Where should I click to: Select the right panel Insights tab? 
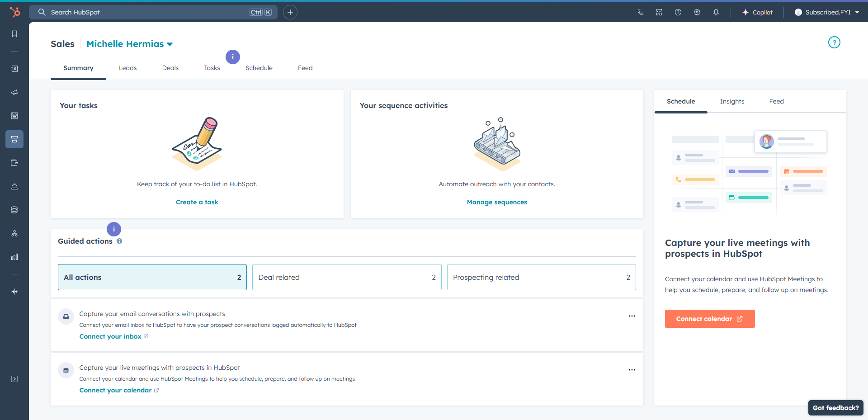732,101
